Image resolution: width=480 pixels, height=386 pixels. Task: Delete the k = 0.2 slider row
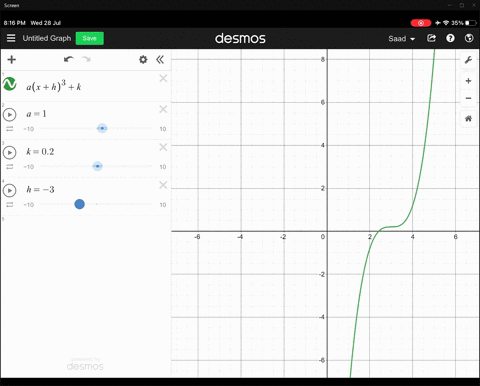pos(163,147)
